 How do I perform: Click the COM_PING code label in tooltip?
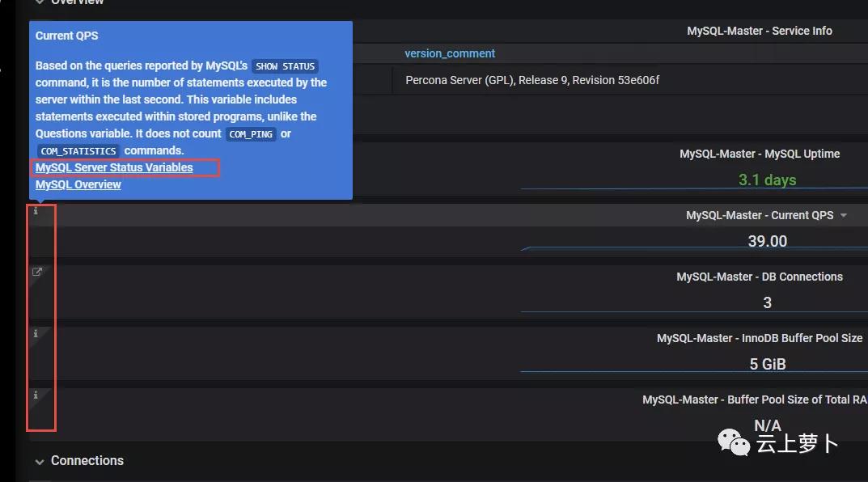(251, 134)
